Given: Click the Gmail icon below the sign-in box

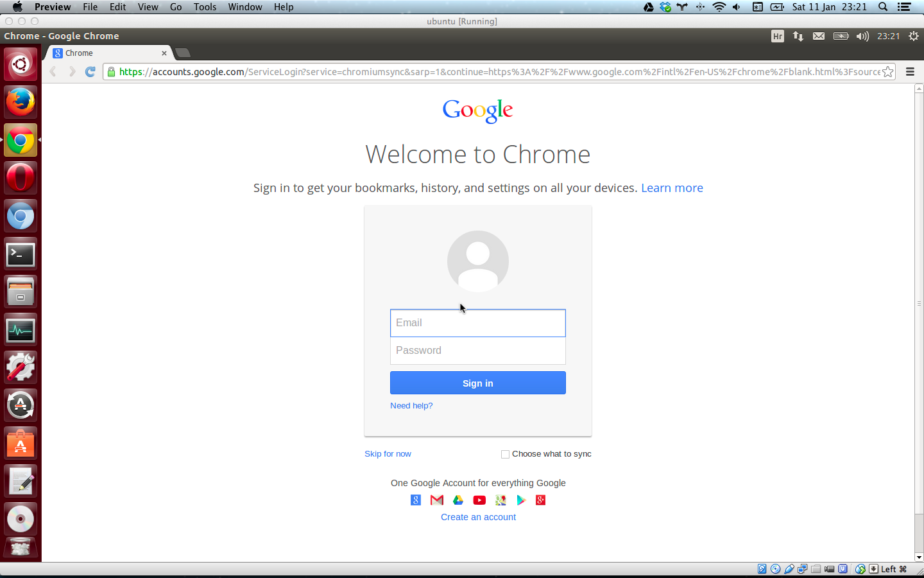Looking at the screenshot, I should (437, 500).
